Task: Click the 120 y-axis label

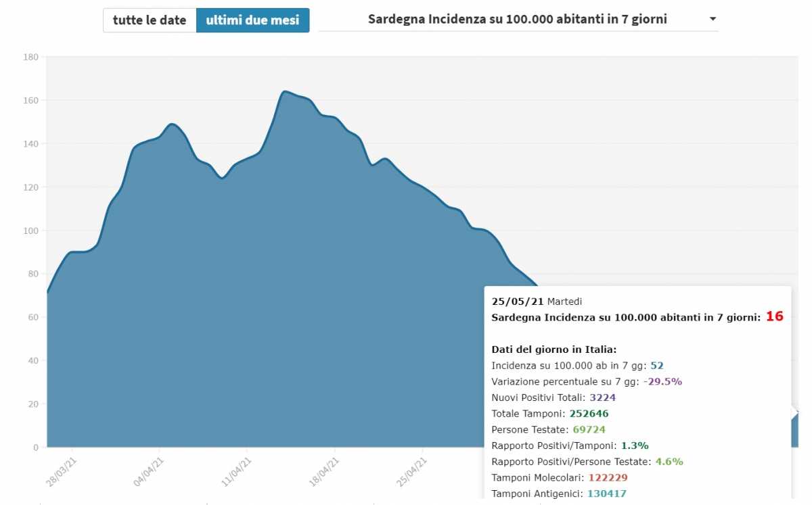Action: [31, 187]
